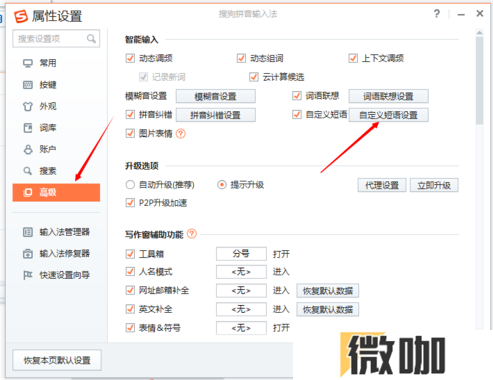Open 输入法管理器
Viewport: 493px width, 380px height.
[56, 232]
